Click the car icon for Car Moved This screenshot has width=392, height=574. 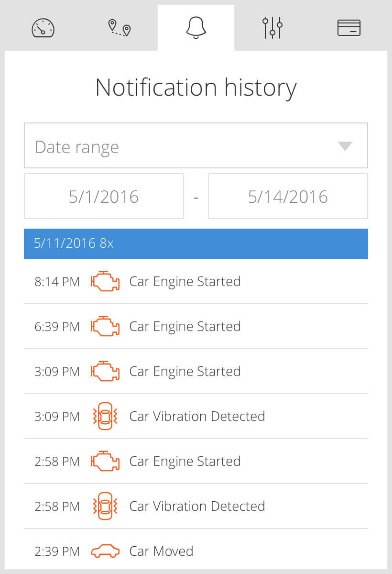point(105,552)
